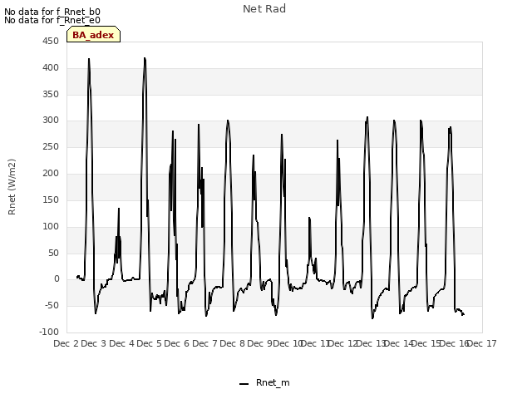
Task: Click the 100 y-axis tick value
Action: 51,226
